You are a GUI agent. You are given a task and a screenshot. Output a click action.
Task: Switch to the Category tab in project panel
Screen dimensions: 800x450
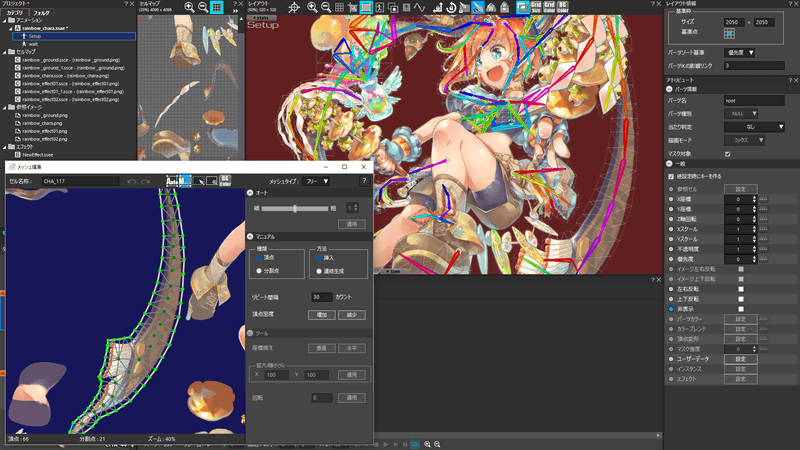(15, 12)
